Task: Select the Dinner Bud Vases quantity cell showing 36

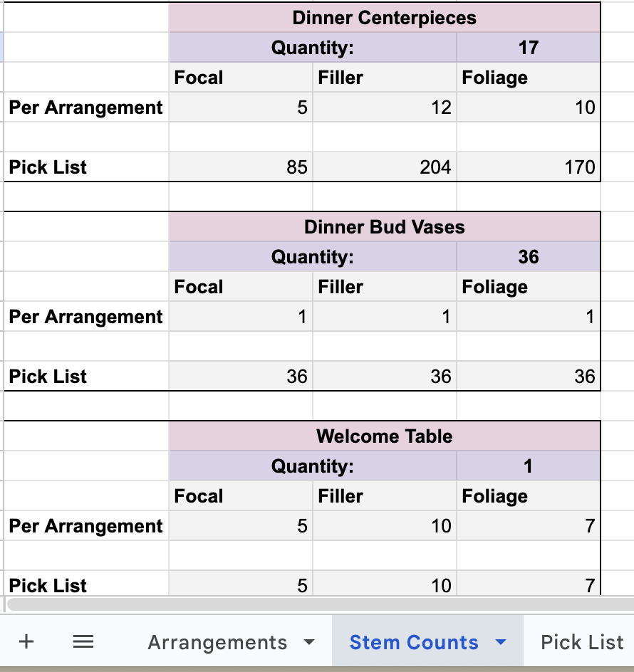Action: coord(528,257)
